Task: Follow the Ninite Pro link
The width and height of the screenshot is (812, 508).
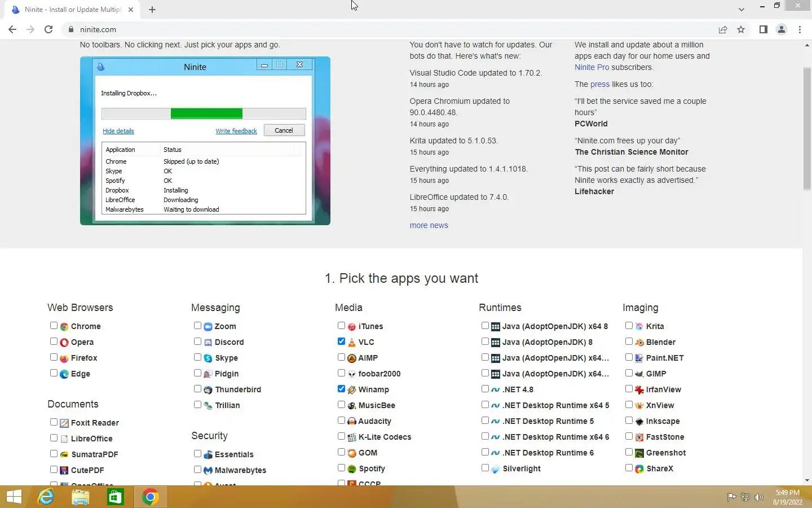Action: (592, 67)
